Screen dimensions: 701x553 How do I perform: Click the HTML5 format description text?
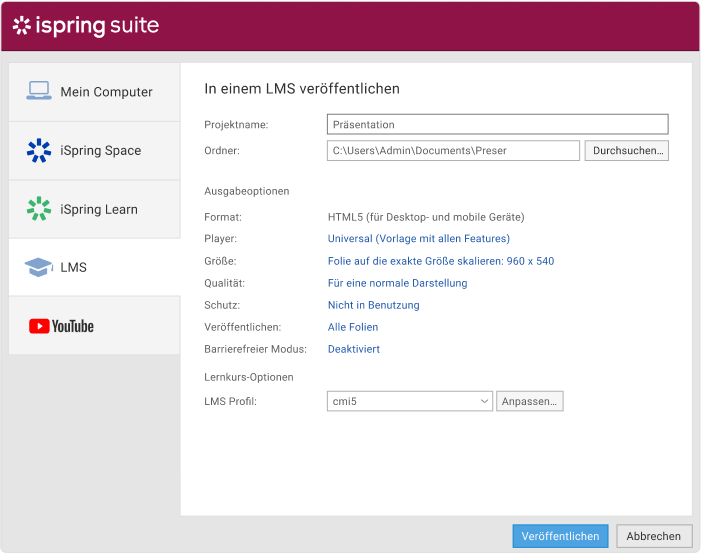click(426, 217)
